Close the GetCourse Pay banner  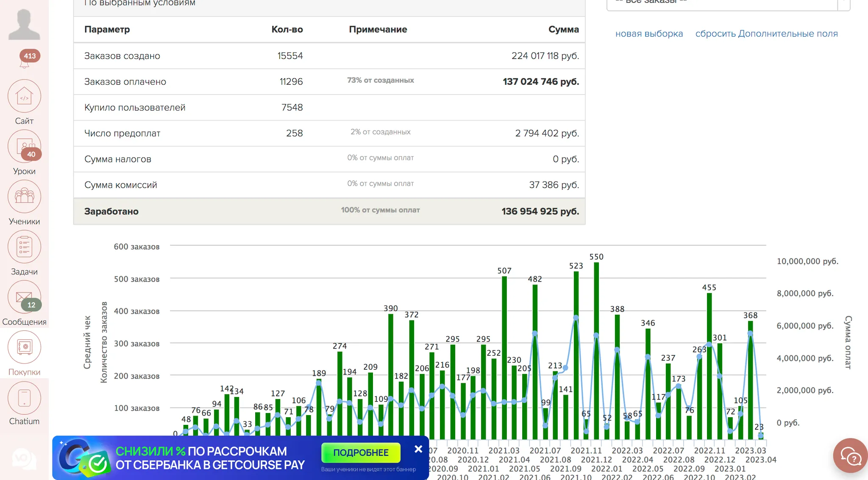pos(418,449)
